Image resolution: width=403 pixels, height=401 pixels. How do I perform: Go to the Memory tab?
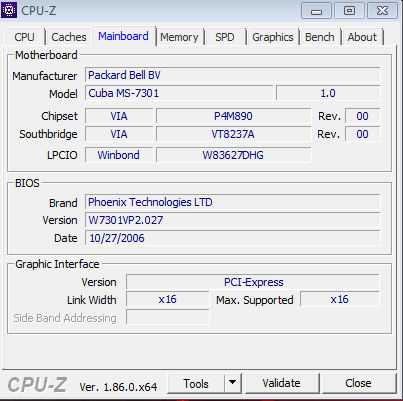coord(179,37)
